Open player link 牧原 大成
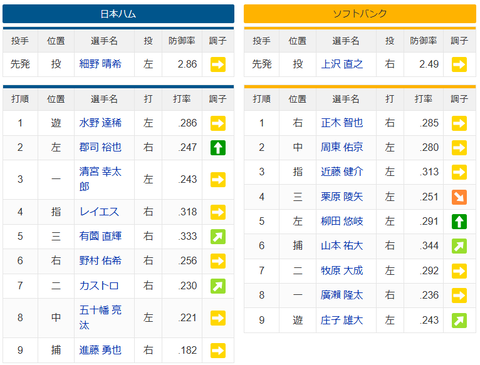The image size is (480, 365). click(342, 270)
